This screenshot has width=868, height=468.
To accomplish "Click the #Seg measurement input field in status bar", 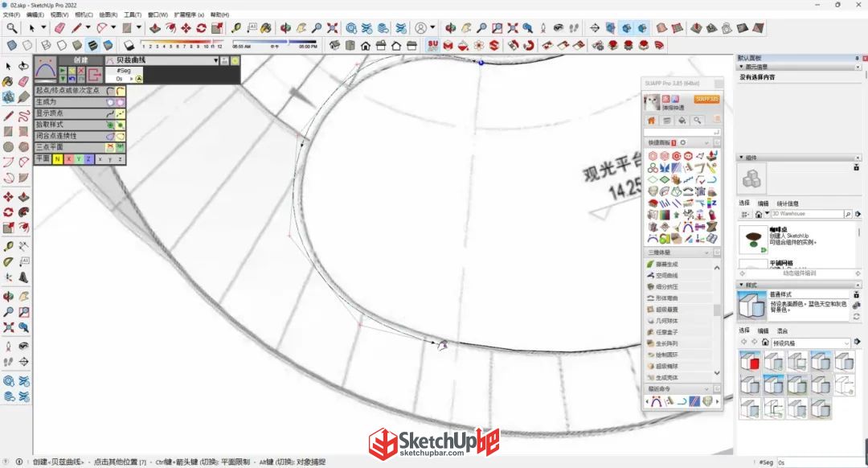I will coord(820,462).
